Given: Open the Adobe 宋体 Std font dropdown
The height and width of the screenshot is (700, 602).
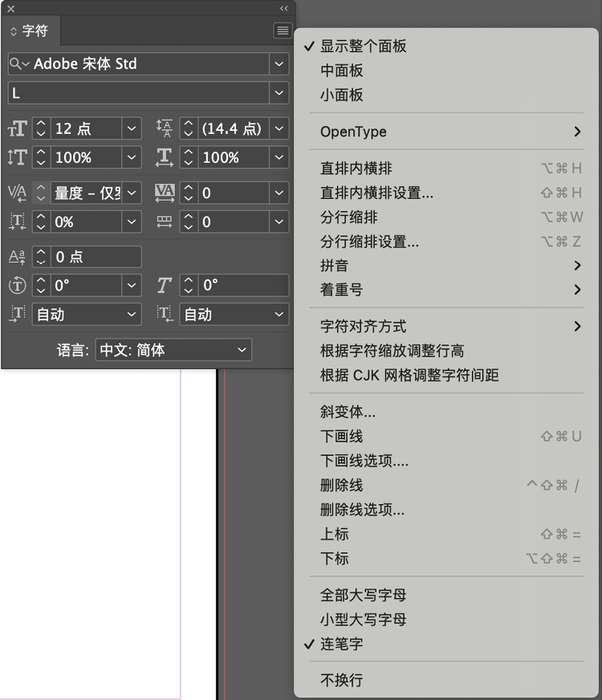Looking at the screenshot, I should click(279, 64).
